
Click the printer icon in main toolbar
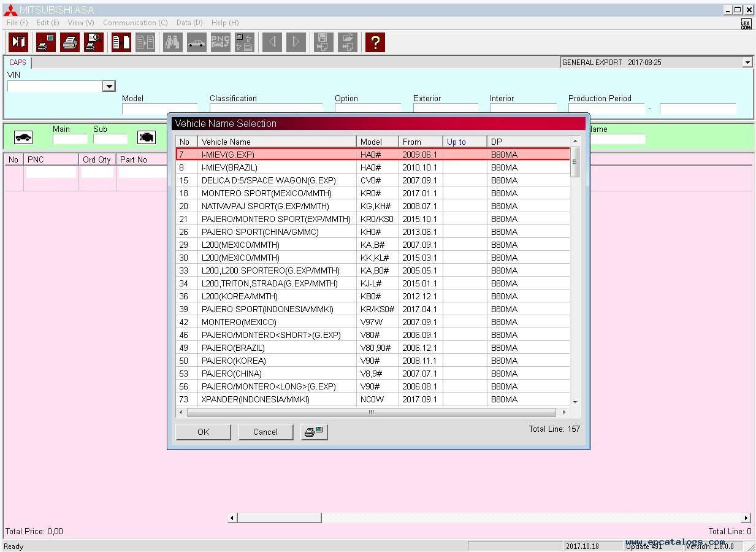[x=70, y=42]
